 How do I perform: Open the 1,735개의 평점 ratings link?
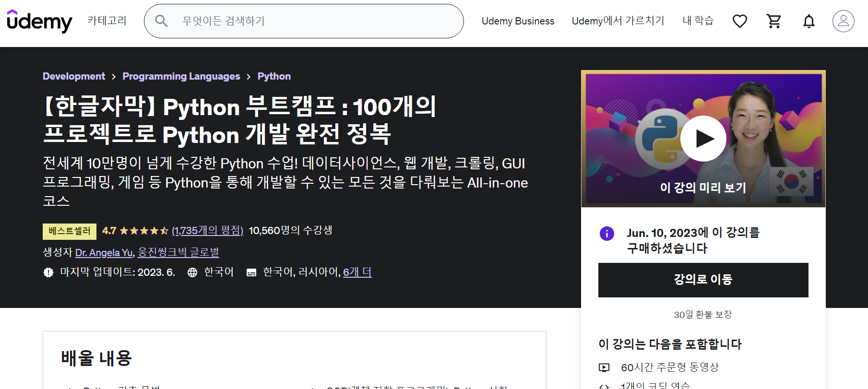click(x=208, y=231)
